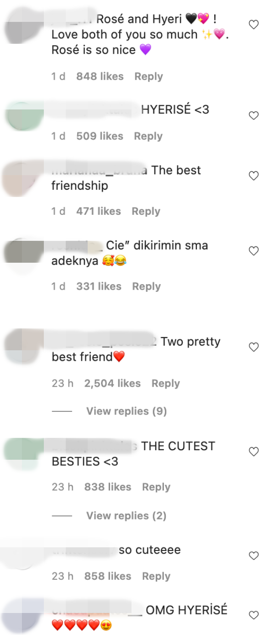Like the "Rosé and Hyeri" comment

click(253, 25)
